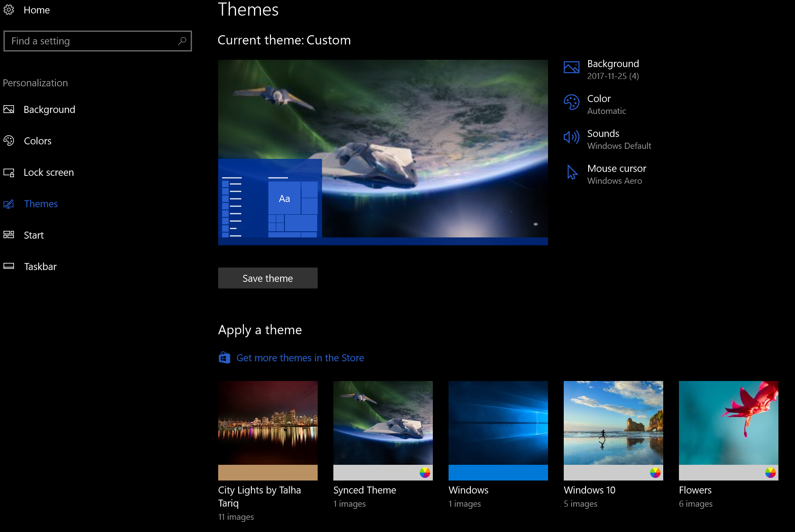This screenshot has width=795, height=532.
Task: Click the Mouse cursor arrow icon
Action: (572, 172)
